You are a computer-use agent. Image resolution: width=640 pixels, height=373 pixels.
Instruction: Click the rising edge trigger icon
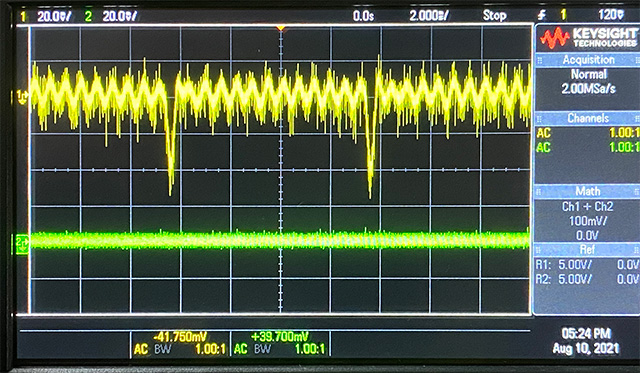(541, 16)
